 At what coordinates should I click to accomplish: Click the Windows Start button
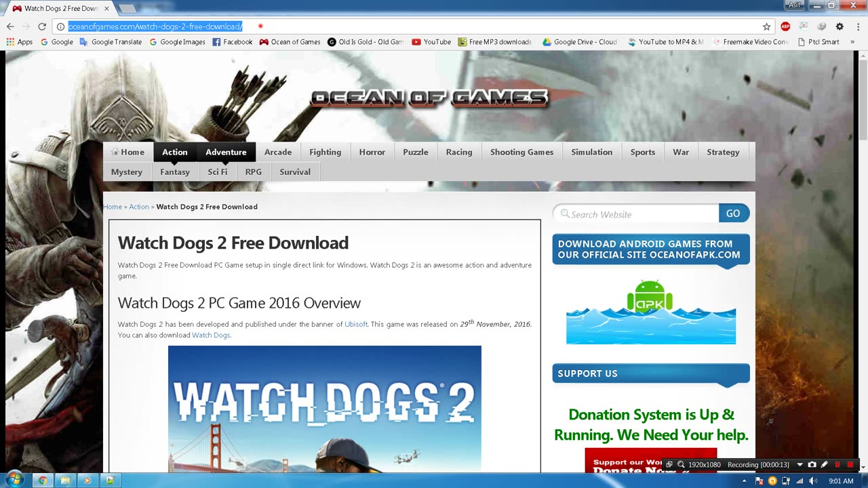[x=14, y=480]
